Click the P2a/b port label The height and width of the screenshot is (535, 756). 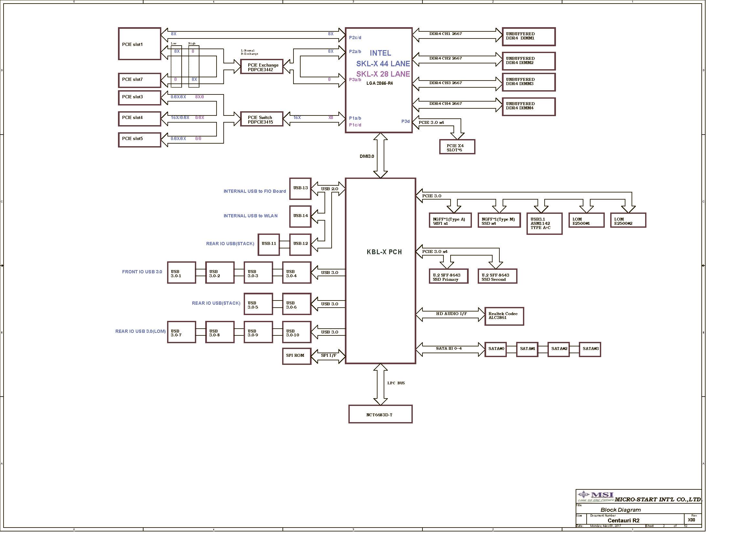click(x=355, y=51)
